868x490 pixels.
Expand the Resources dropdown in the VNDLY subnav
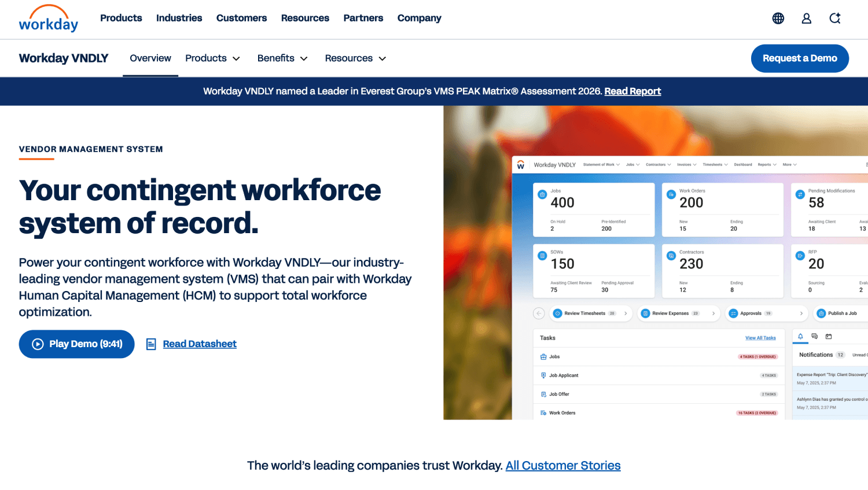(355, 58)
